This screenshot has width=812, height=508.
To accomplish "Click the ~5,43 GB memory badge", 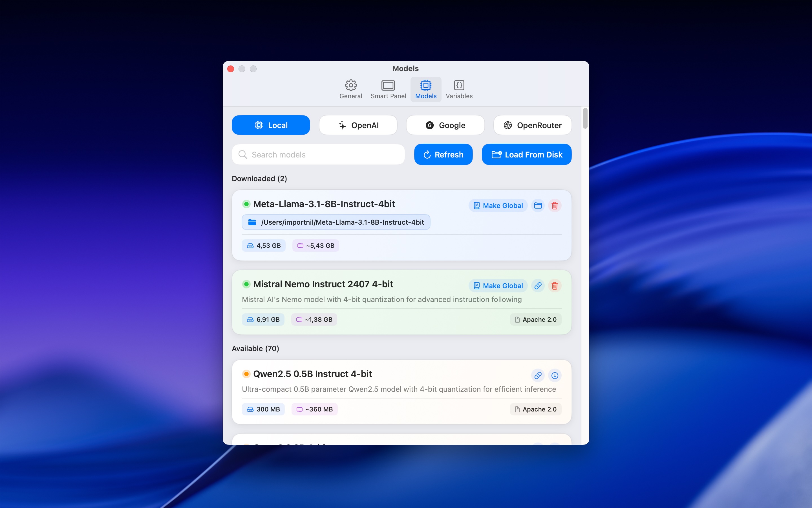I will [315, 246].
